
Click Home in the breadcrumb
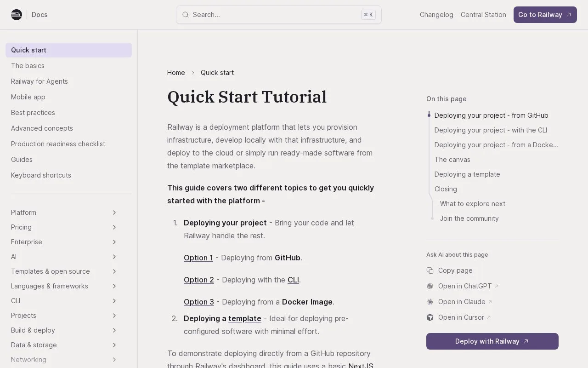(176, 73)
